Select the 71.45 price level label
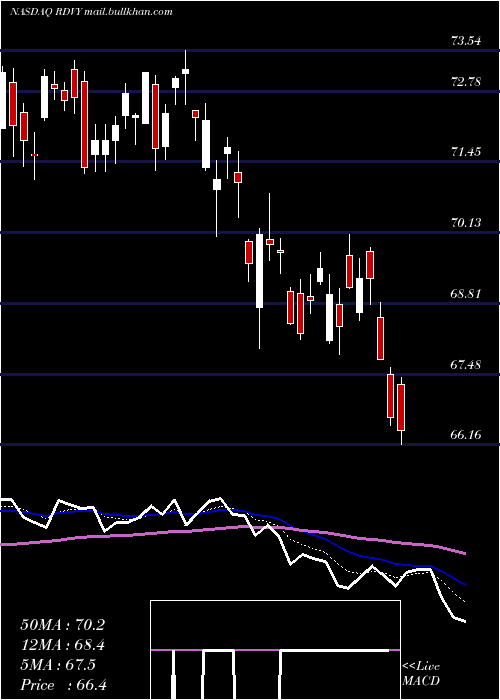500x700 pixels. point(466,152)
